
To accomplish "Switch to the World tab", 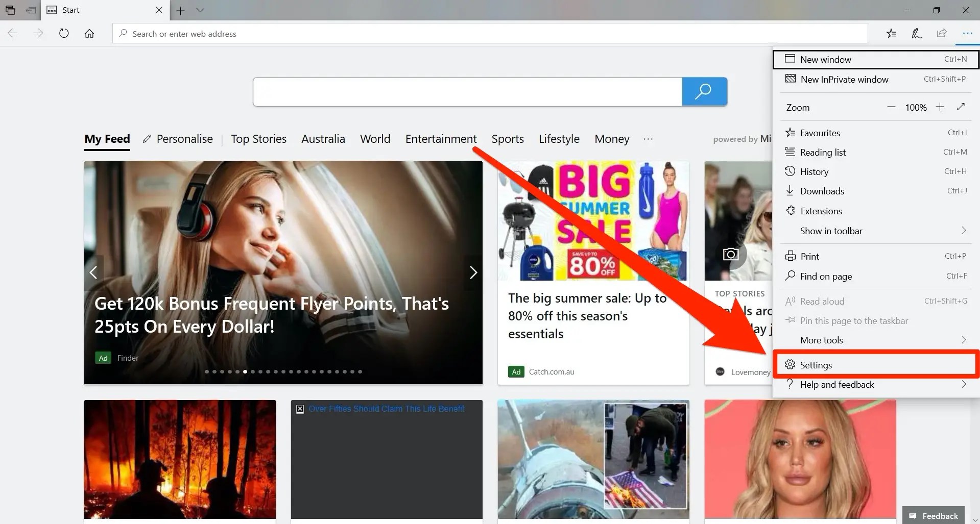I will tap(375, 139).
